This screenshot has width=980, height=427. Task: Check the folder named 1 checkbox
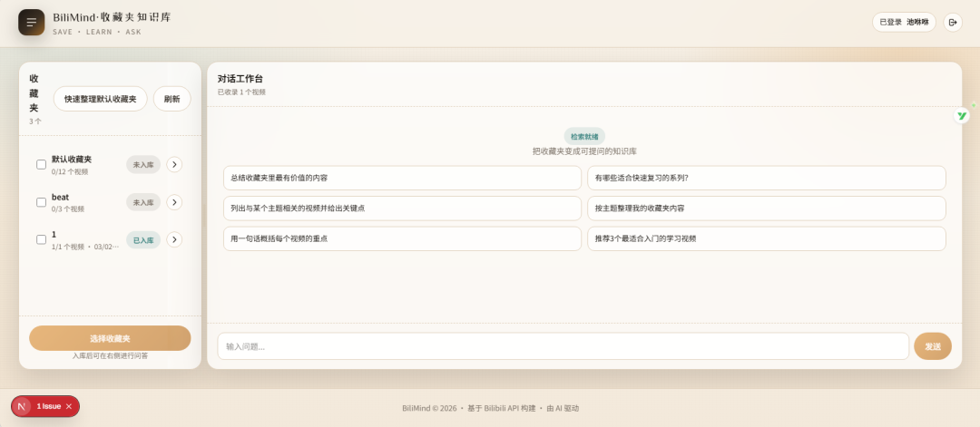tap(41, 239)
